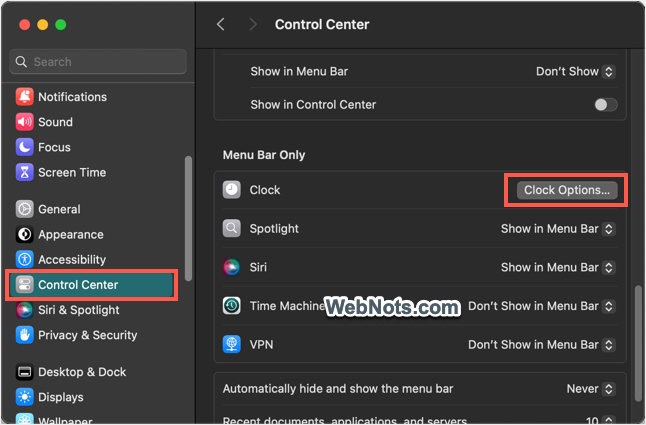646x425 pixels.
Task: Click the VPN label text
Action: (261, 344)
